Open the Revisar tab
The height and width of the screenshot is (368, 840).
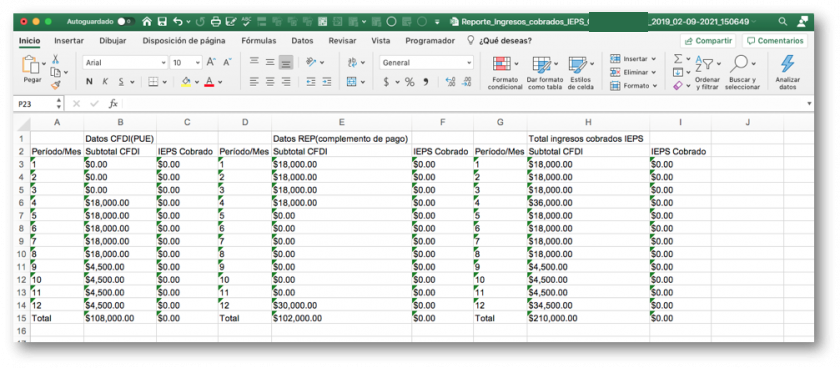tap(342, 41)
